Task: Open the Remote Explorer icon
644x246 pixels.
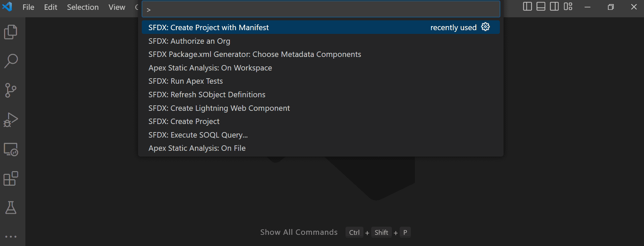Action: [11, 149]
